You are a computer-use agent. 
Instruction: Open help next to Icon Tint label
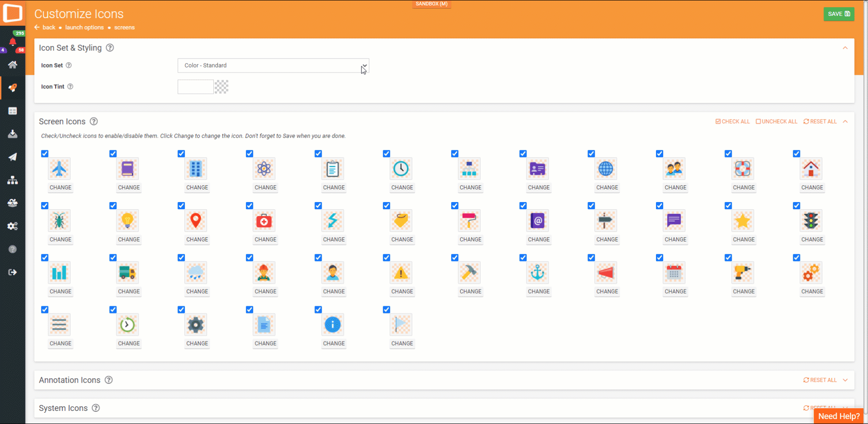tap(70, 87)
